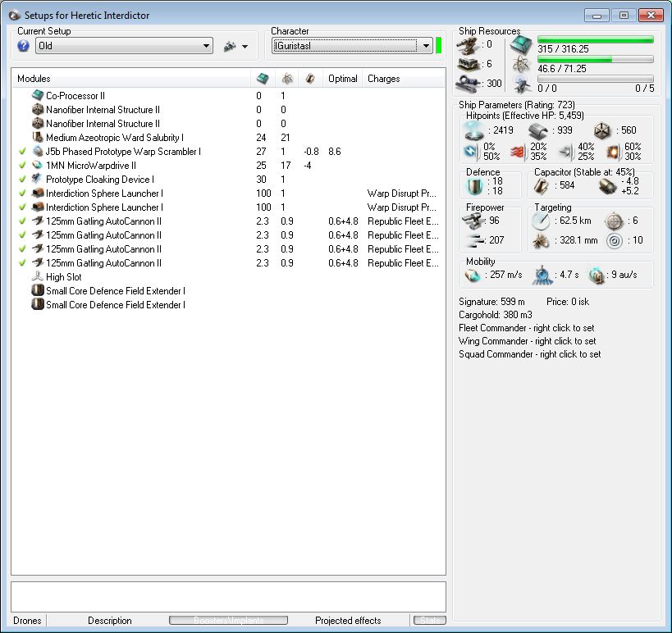The image size is (672, 633).
Task: Click the CPU column header icon
Action: (x=263, y=79)
